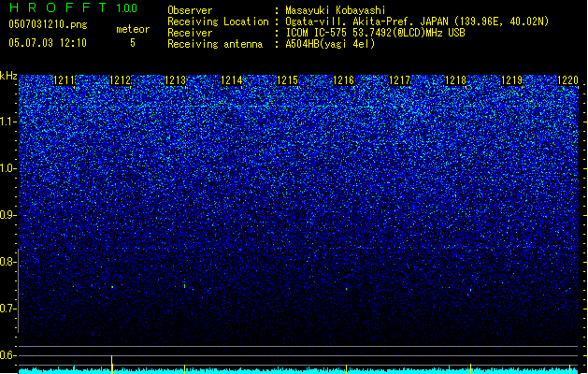Click the date stamp 05.07.03 12:10
This screenshot has width=588, height=374.
48,43
